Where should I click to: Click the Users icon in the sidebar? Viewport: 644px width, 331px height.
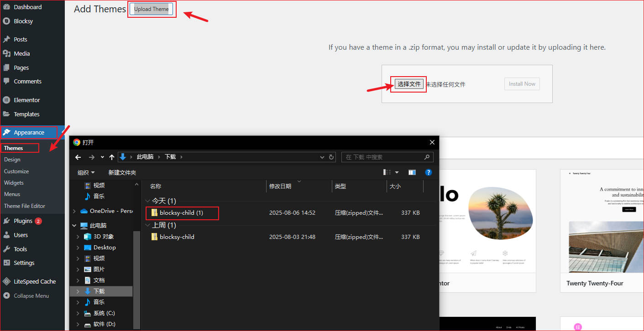pos(6,235)
